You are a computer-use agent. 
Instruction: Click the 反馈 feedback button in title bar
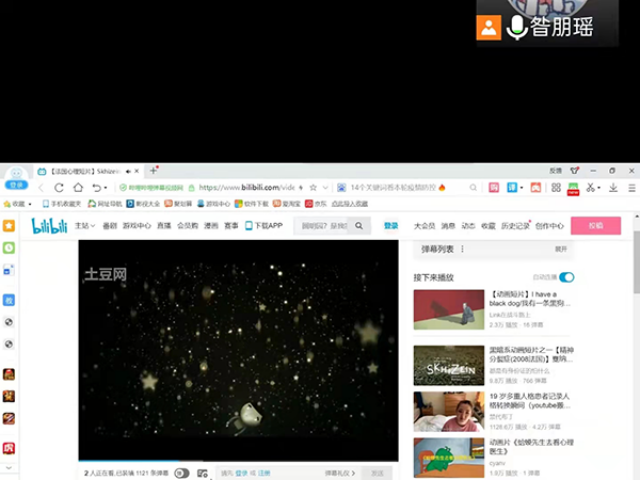point(556,171)
